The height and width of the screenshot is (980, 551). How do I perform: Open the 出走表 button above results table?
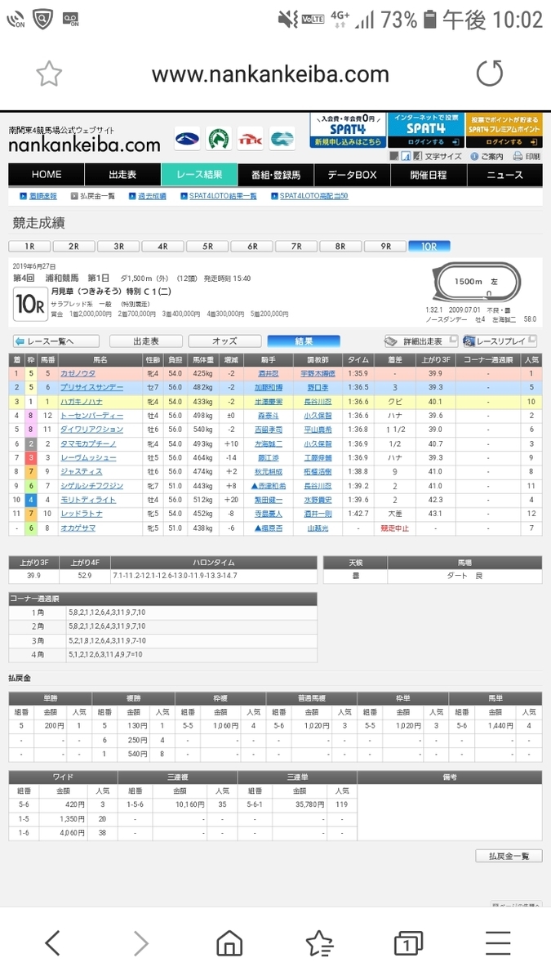[x=146, y=341]
